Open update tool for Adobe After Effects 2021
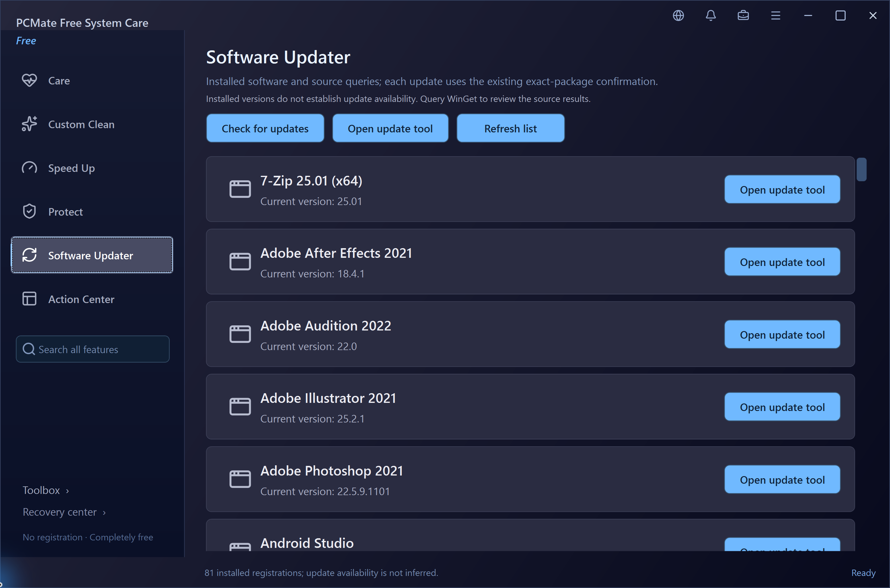The image size is (890, 588). (x=782, y=262)
